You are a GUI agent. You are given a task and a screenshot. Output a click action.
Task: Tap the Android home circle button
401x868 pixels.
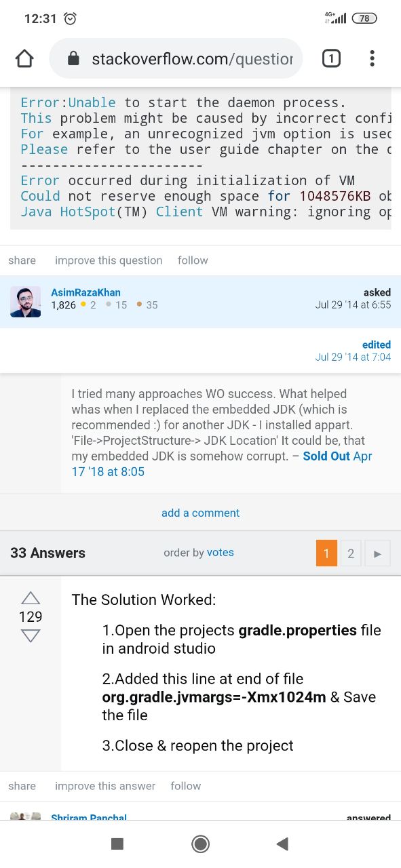coord(200,844)
